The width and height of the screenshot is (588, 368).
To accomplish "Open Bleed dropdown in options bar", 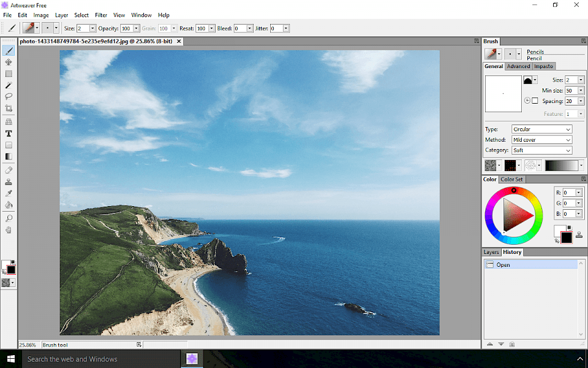I will [x=250, y=28].
